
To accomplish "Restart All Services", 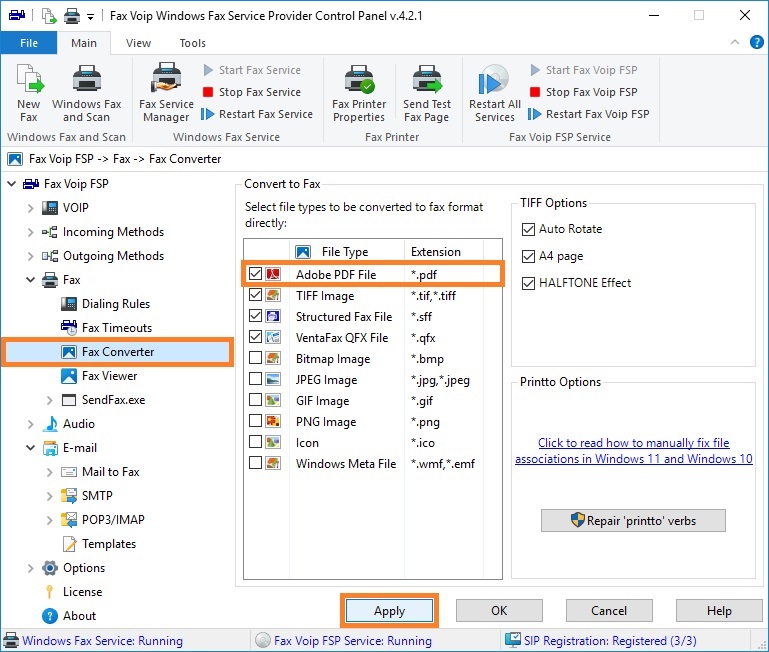I will 494,93.
